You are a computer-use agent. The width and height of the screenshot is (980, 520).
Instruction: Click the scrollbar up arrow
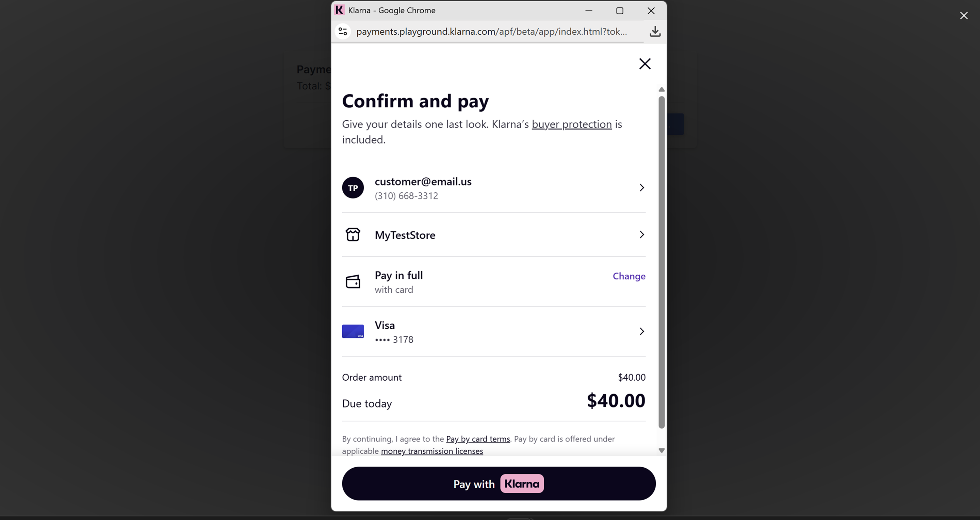pos(661,90)
